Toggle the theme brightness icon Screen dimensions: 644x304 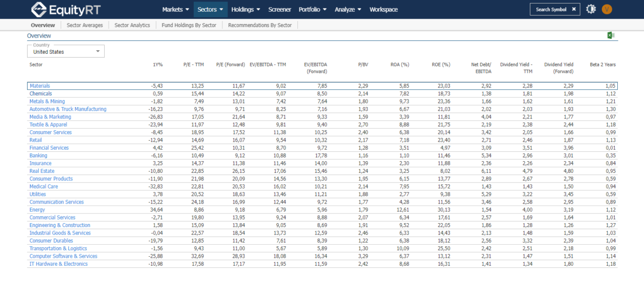[591, 9]
